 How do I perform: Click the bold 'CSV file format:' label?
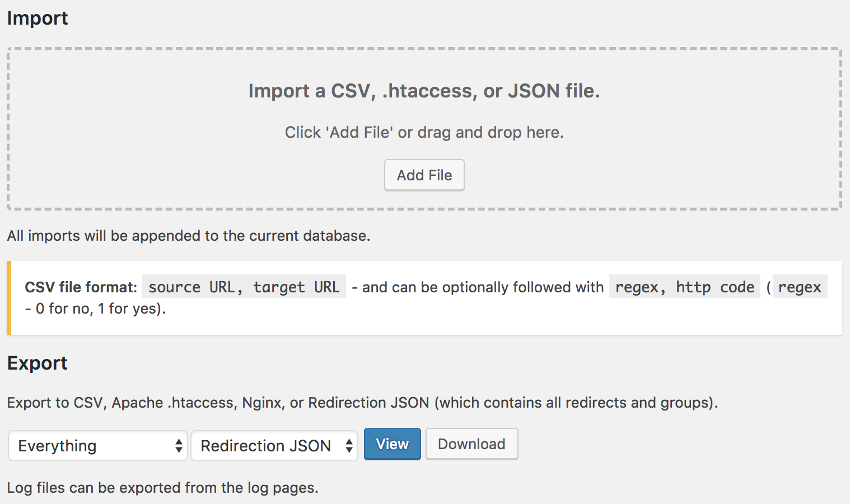(81, 287)
